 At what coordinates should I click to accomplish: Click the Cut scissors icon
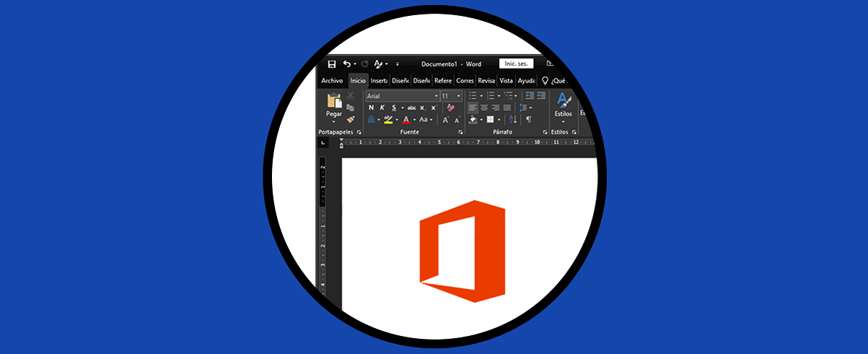pyautogui.click(x=350, y=95)
